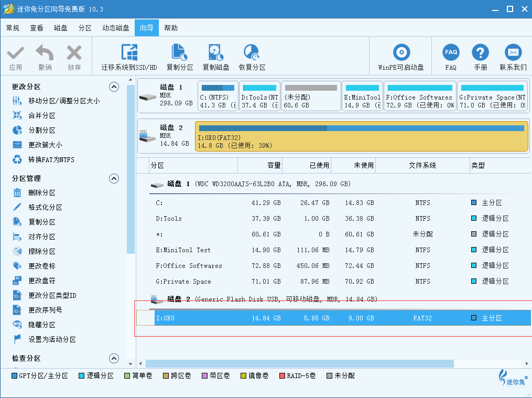Viewport: 532px width, 398px height.
Task: Open the 动态磁盘 (Dynamic Disk) menu
Action: click(x=116, y=28)
